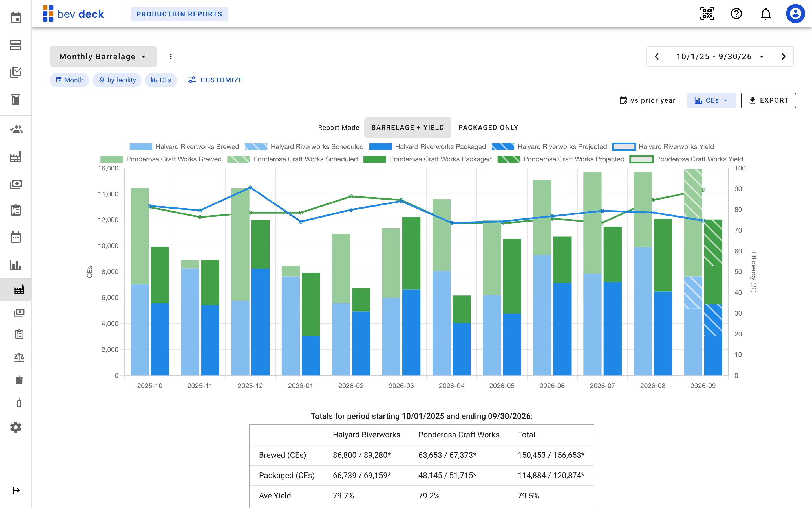Click the Month filter chip
Viewport: 812px width, 508px height.
click(69, 80)
